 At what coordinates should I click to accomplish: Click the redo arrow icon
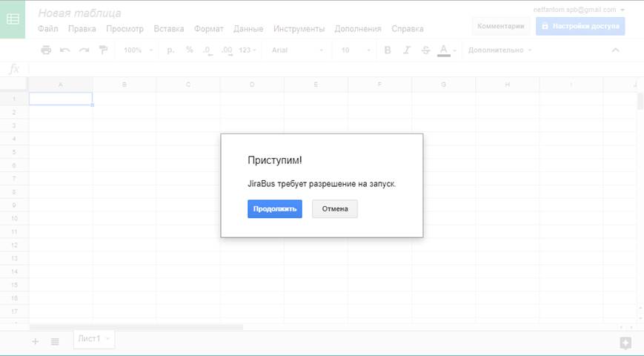pyautogui.click(x=84, y=50)
